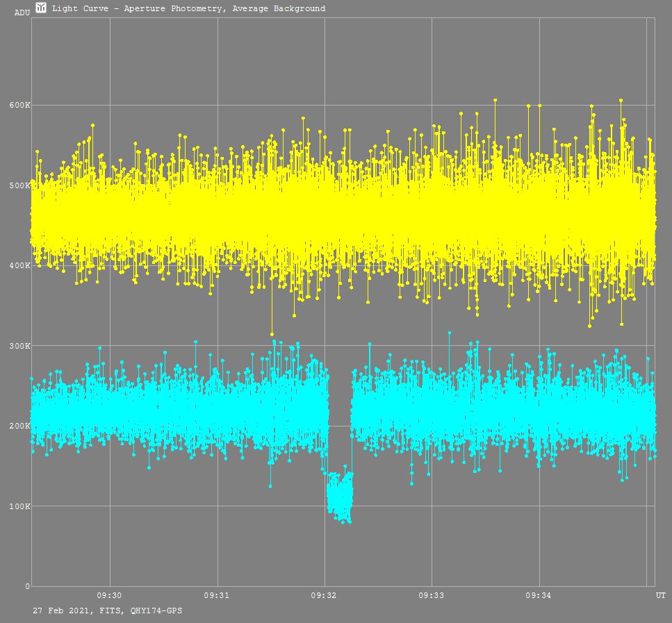
Task: Click the 200K y-axis label
Action: 19,426
